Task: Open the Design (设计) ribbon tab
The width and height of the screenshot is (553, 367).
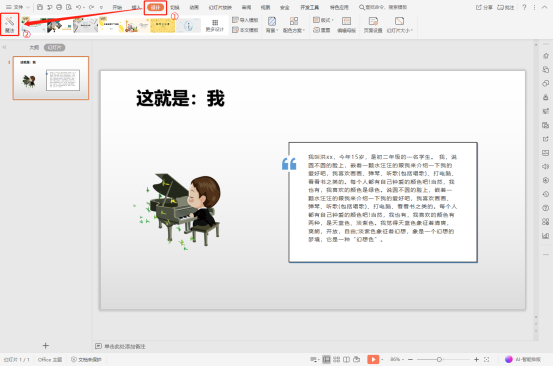Action: (155, 7)
